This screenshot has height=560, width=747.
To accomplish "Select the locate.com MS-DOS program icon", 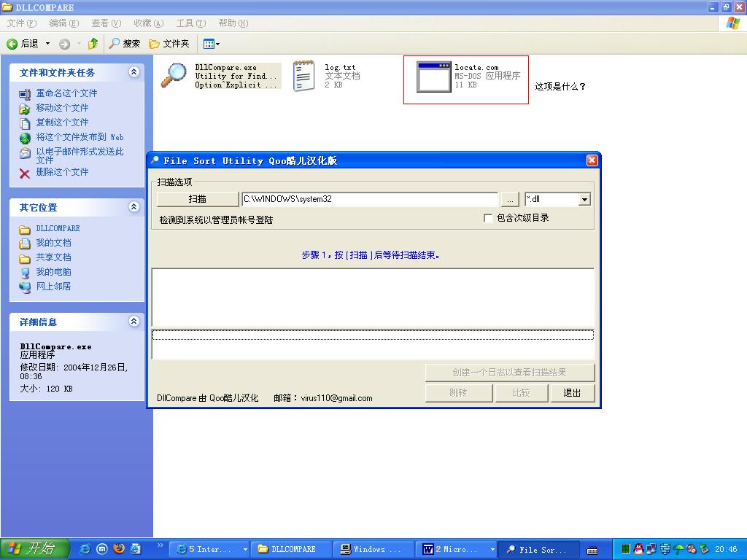I will point(433,76).
